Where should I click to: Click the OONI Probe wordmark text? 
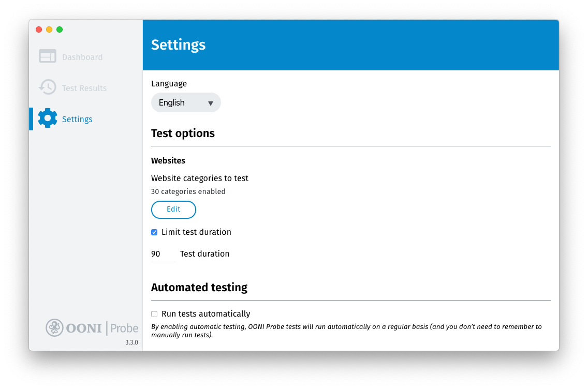[102, 328]
